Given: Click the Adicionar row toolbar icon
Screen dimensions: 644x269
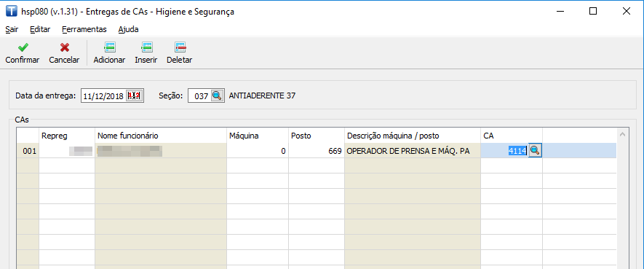Looking at the screenshot, I should pos(110,47).
